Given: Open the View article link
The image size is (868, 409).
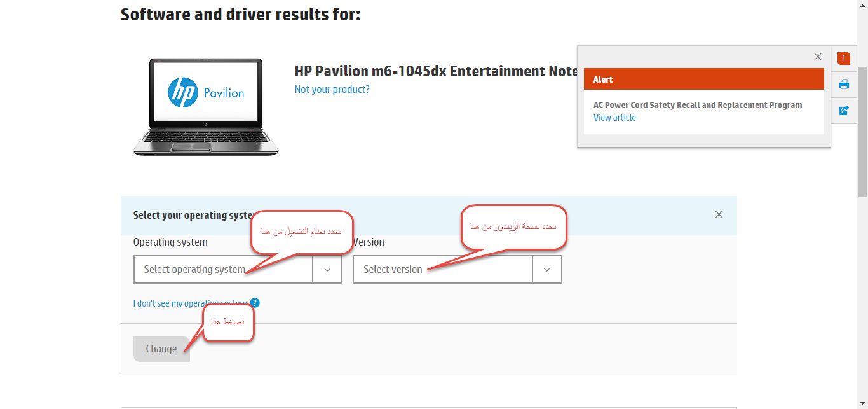Looking at the screenshot, I should [x=614, y=118].
